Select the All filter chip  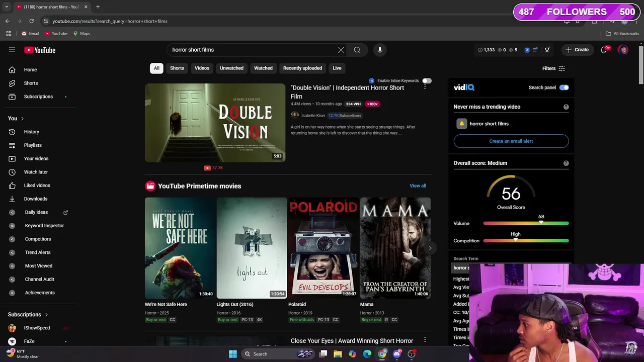point(156,68)
